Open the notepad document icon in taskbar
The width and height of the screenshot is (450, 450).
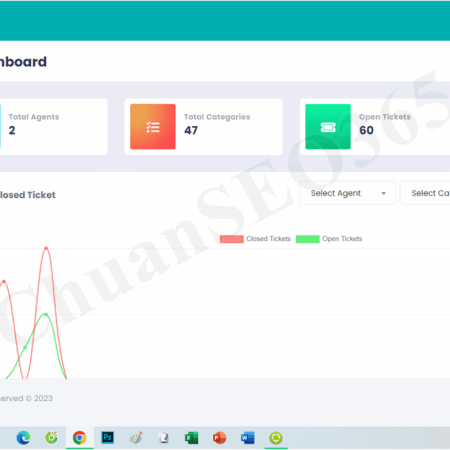click(x=164, y=438)
